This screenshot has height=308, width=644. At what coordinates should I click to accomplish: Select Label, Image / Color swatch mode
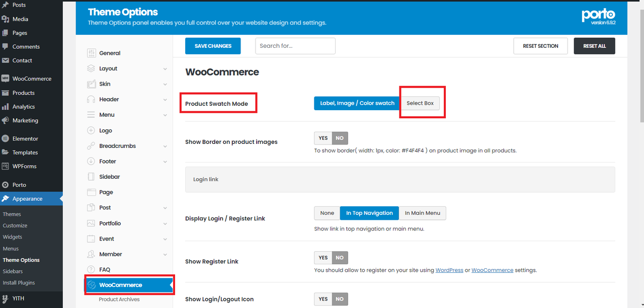[357, 103]
